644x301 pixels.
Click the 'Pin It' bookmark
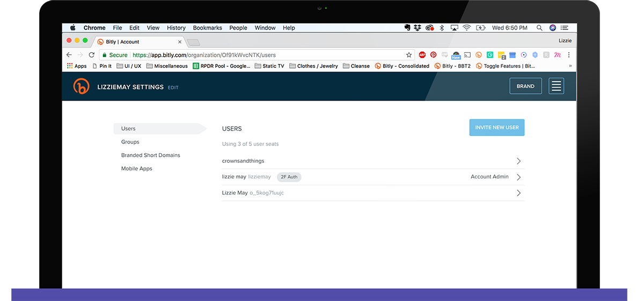click(102, 66)
